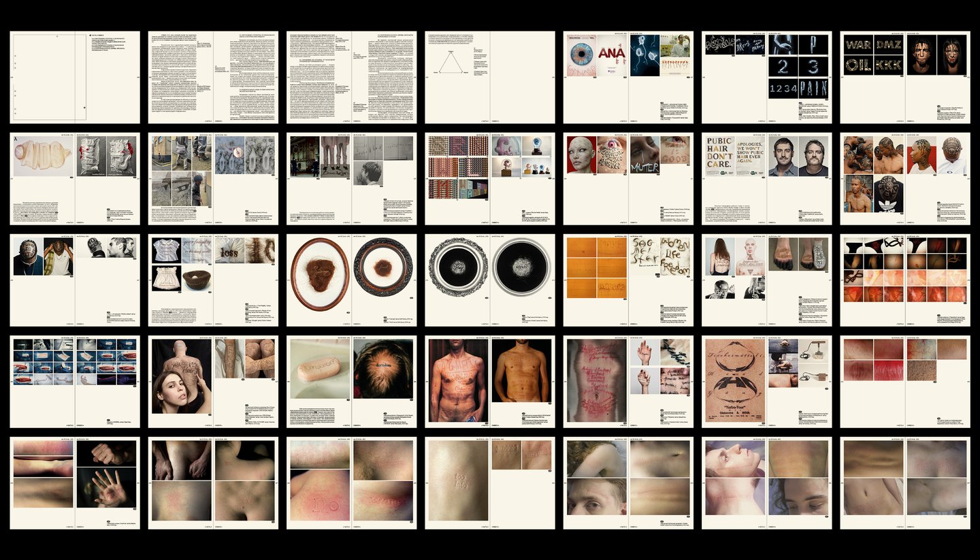The image size is (980, 560).
Task: Click the balding scalp photo
Action: point(383,369)
